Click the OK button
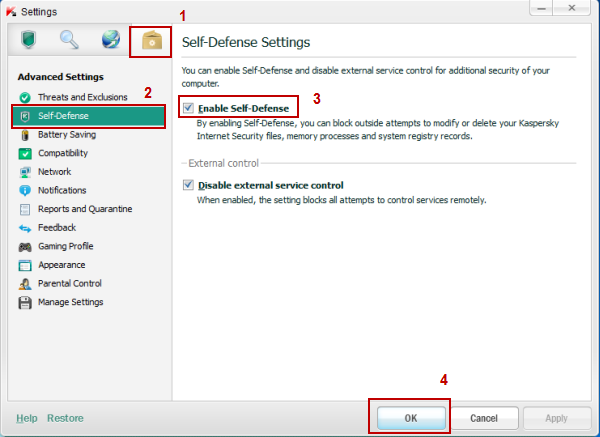Viewport: 600px width, 437px height. [x=411, y=418]
